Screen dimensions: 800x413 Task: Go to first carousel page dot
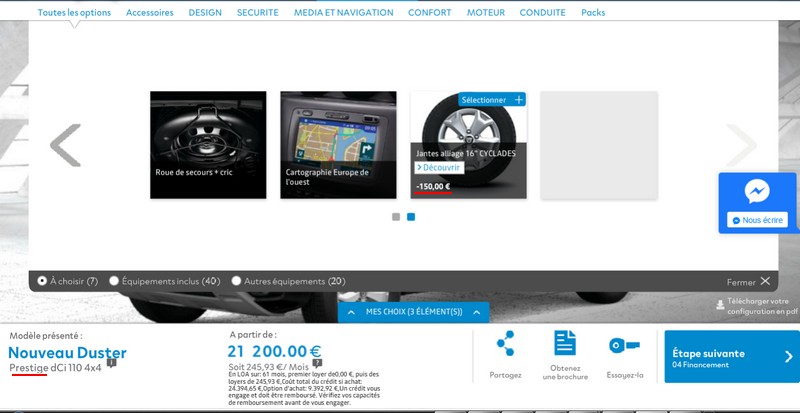pos(396,217)
